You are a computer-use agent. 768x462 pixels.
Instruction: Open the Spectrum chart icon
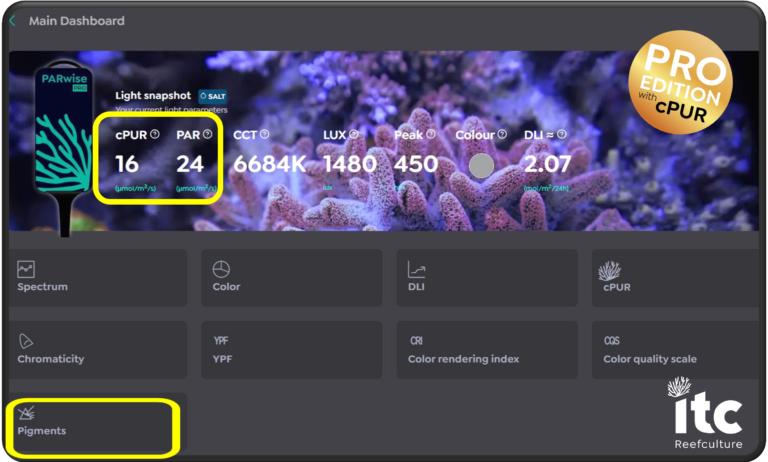(x=26, y=269)
